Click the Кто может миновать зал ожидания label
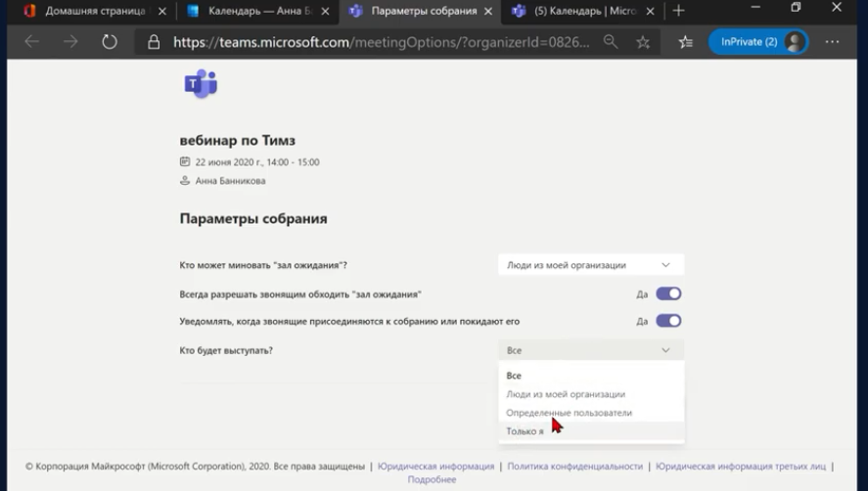The width and height of the screenshot is (868, 491). tap(263, 265)
